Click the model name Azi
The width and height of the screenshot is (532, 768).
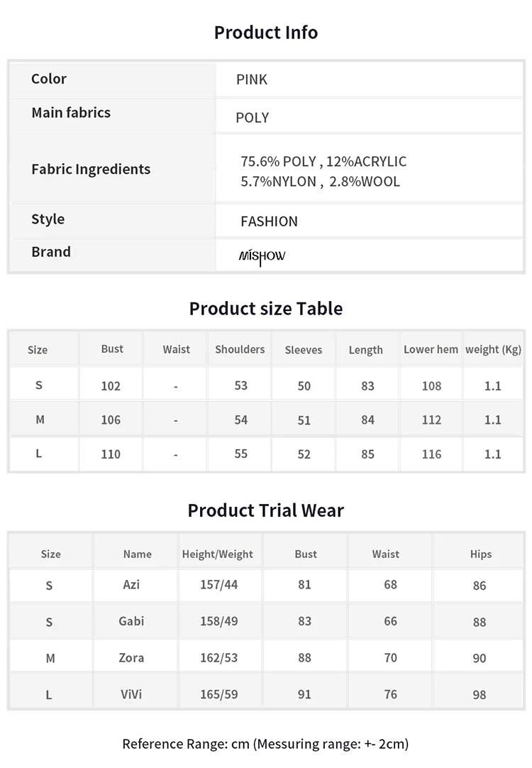coord(131,584)
